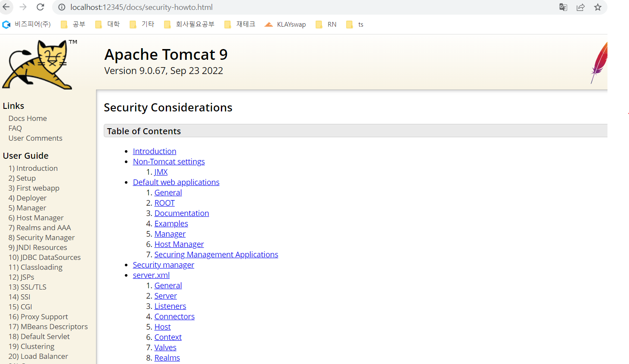Image resolution: width=629 pixels, height=364 pixels.
Task: Open the KLAYswap bookmark
Action: pyautogui.click(x=285, y=25)
